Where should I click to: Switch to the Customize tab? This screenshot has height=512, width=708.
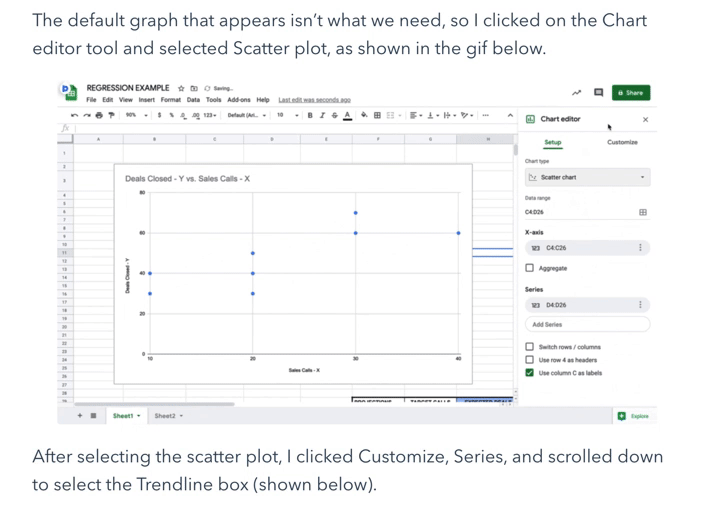point(622,142)
